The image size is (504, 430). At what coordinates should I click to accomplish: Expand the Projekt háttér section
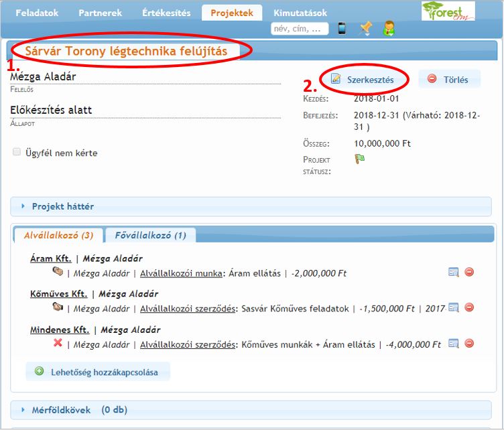[x=63, y=206]
